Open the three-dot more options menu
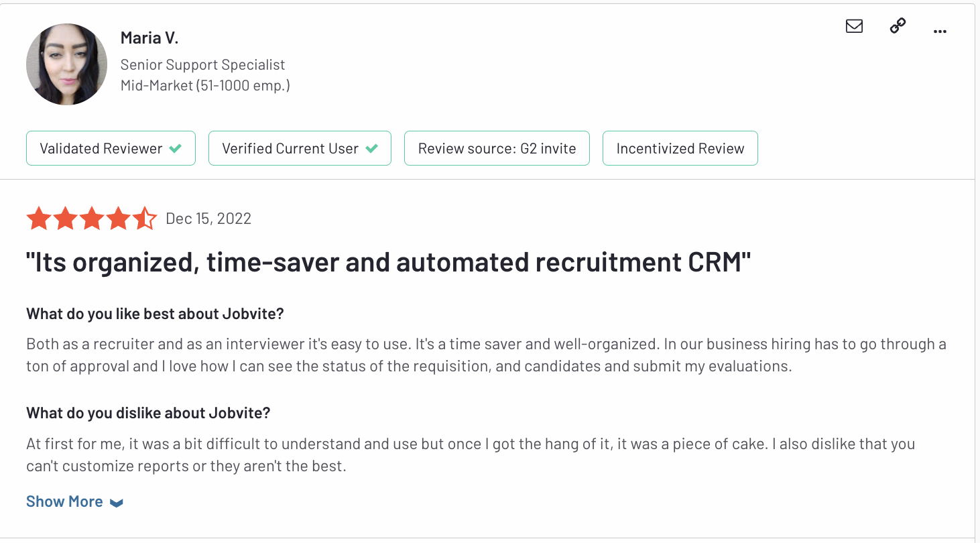Image resolution: width=980 pixels, height=543 pixels. [940, 31]
